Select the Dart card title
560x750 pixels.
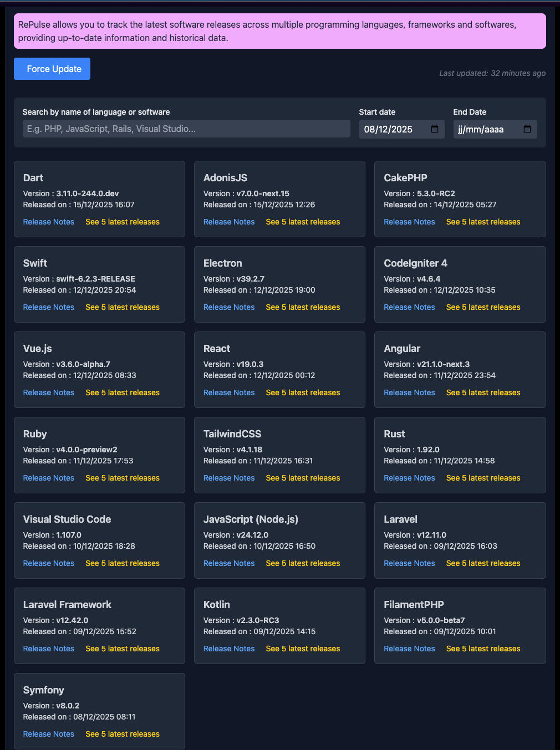(33, 178)
